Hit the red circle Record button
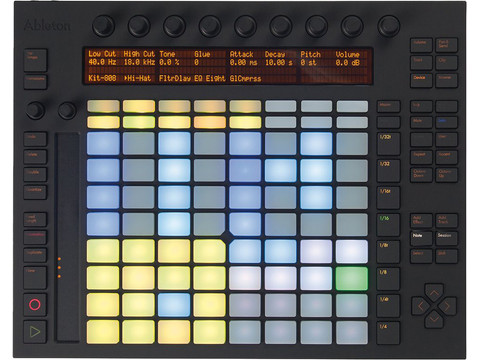 (x=35, y=305)
